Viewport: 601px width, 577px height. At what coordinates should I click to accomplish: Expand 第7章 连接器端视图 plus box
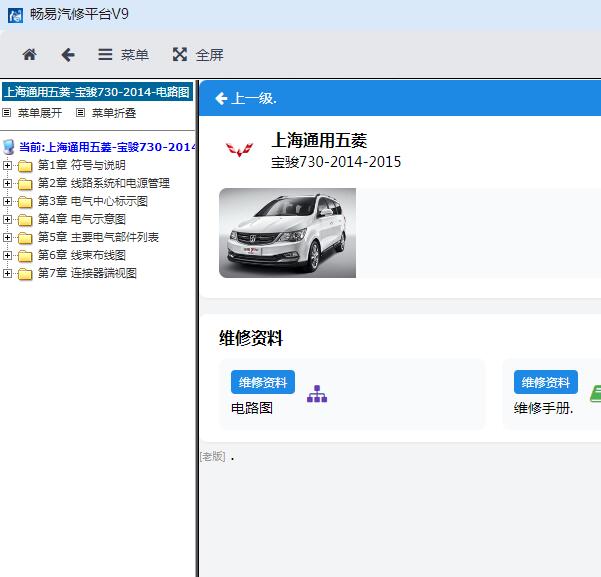click(x=7, y=273)
